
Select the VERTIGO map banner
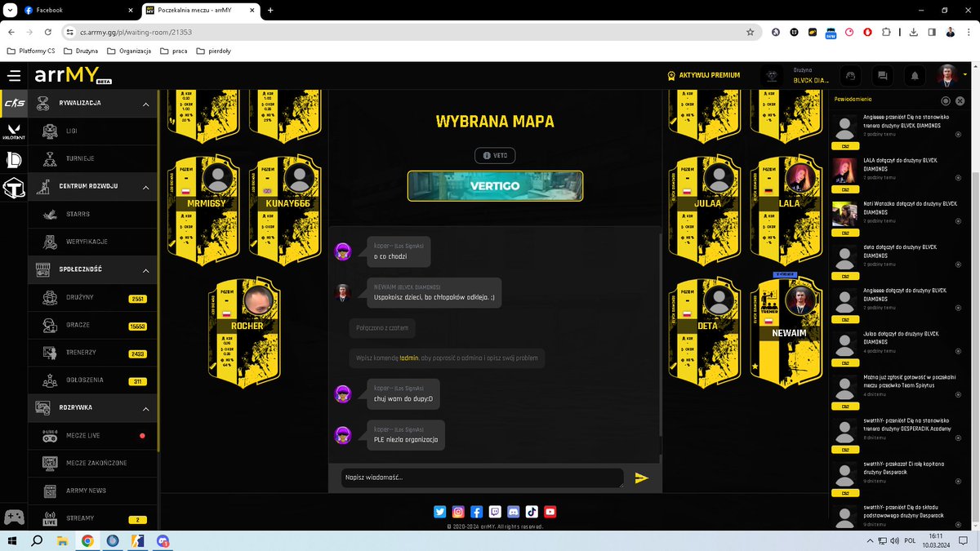[x=495, y=186]
